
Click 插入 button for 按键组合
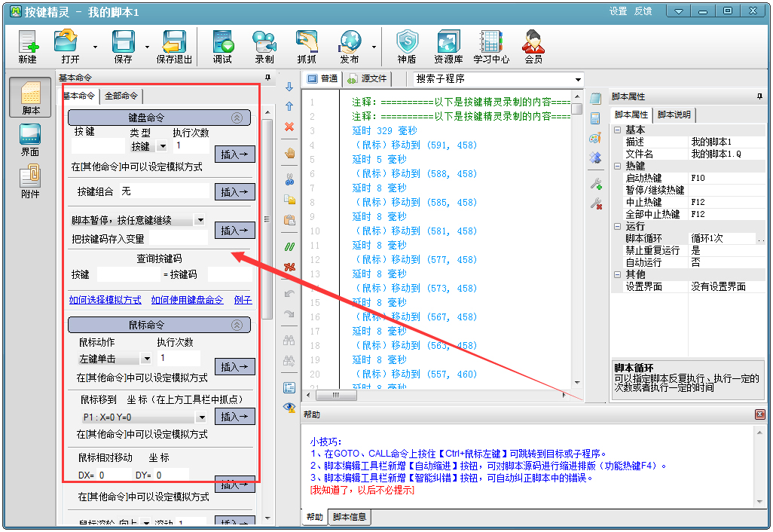point(234,192)
